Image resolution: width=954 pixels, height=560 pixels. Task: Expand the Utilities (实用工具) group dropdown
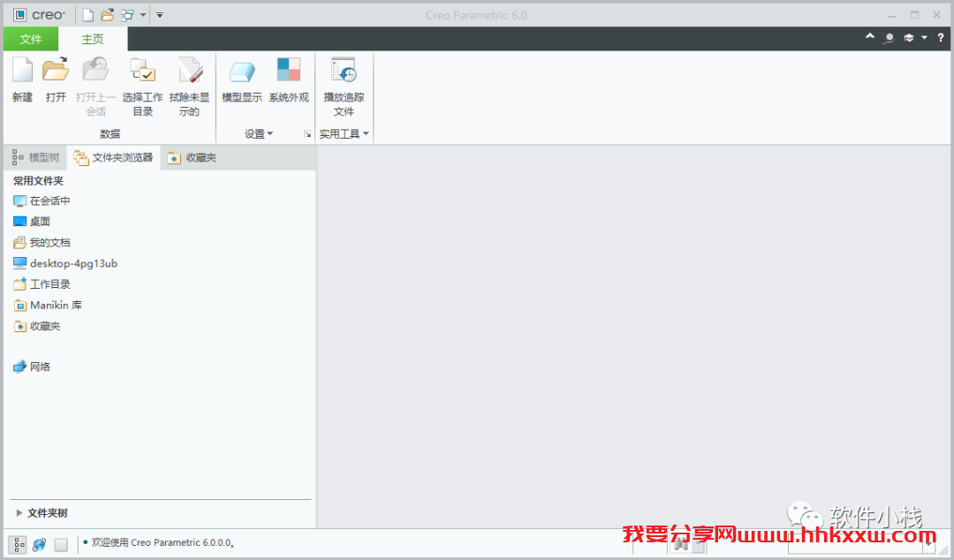[x=344, y=134]
